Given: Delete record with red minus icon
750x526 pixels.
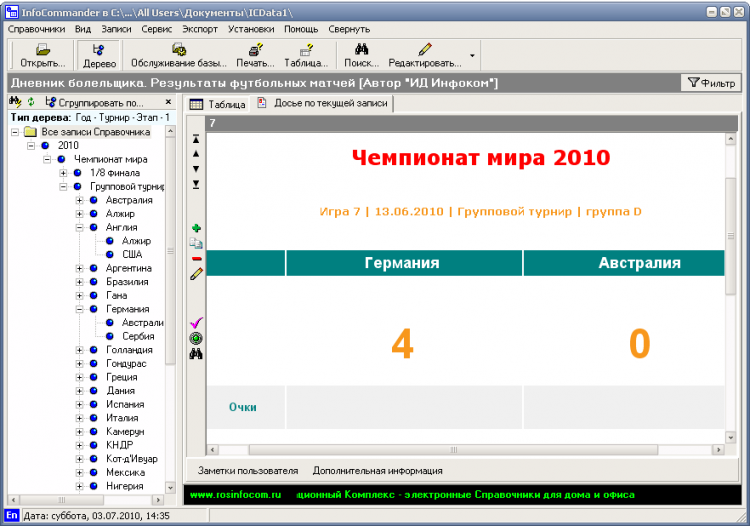Looking at the screenshot, I should coord(196,259).
